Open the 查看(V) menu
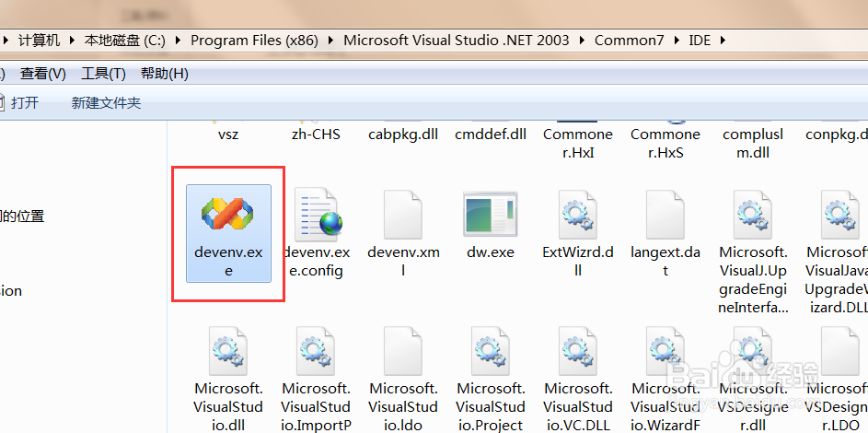 (x=43, y=74)
